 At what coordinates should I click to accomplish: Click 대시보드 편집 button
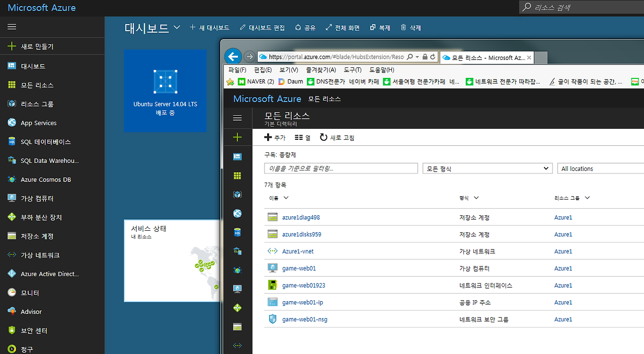[262, 28]
